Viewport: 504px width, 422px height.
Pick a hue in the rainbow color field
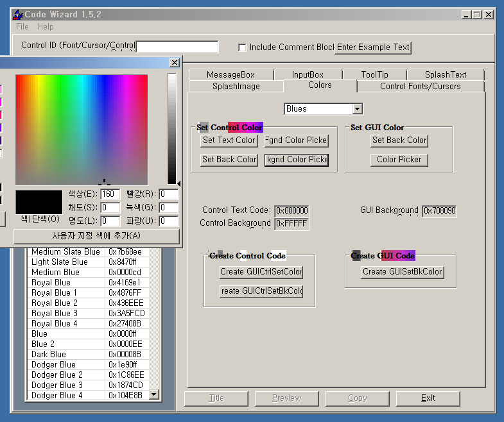82,130
